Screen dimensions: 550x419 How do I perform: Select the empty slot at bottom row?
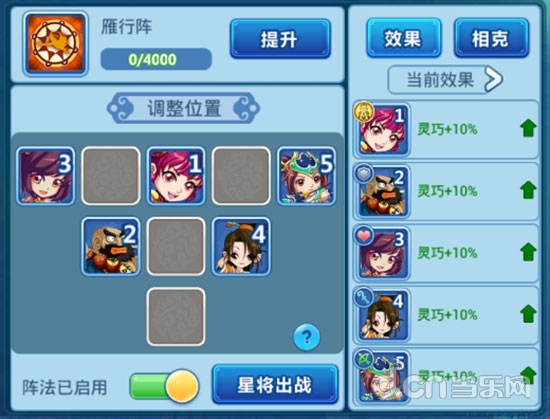(176, 317)
